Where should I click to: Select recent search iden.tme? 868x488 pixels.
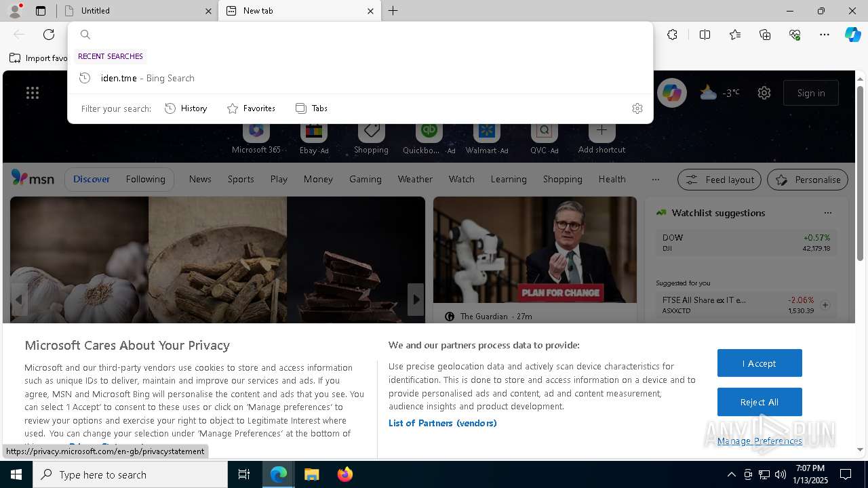pyautogui.click(x=360, y=78)
